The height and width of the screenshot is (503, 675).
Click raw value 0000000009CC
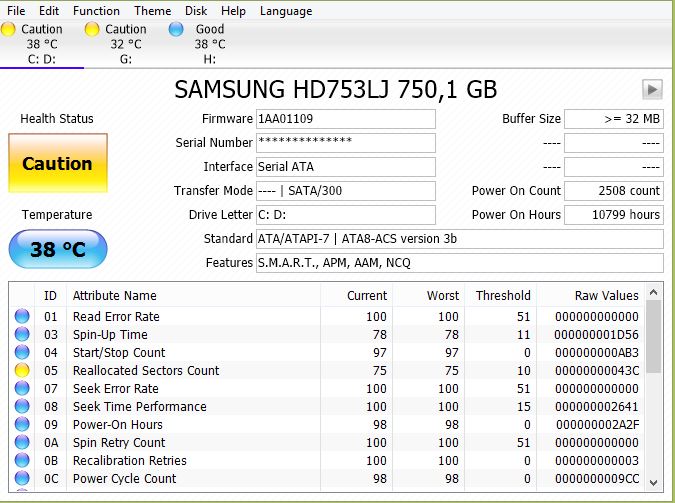[597, 478]
